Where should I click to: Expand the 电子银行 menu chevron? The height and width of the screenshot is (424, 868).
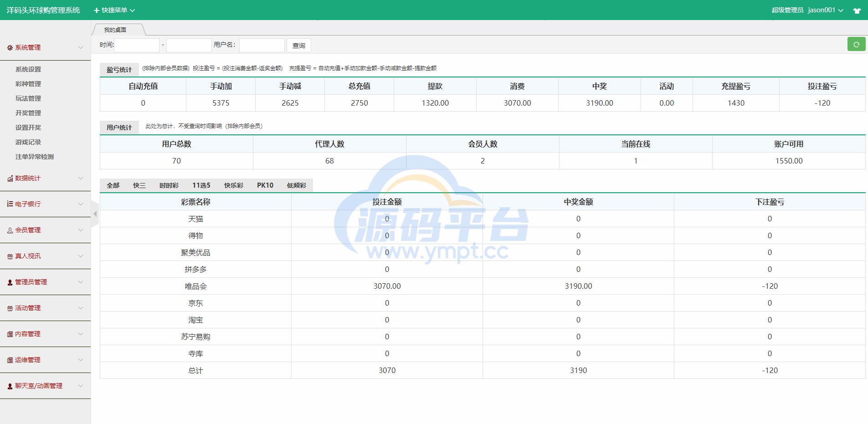[x=81, y=204]
